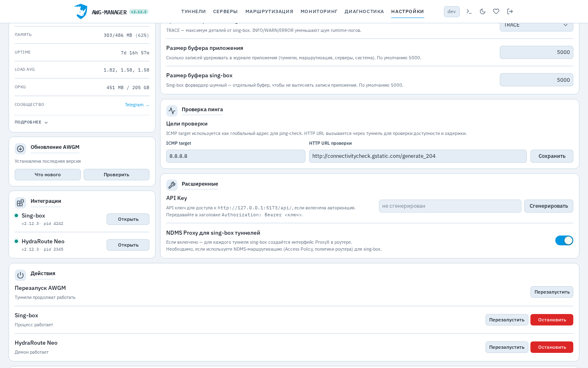Click the green status dot for HydraRoute Neo

point(16,241)
